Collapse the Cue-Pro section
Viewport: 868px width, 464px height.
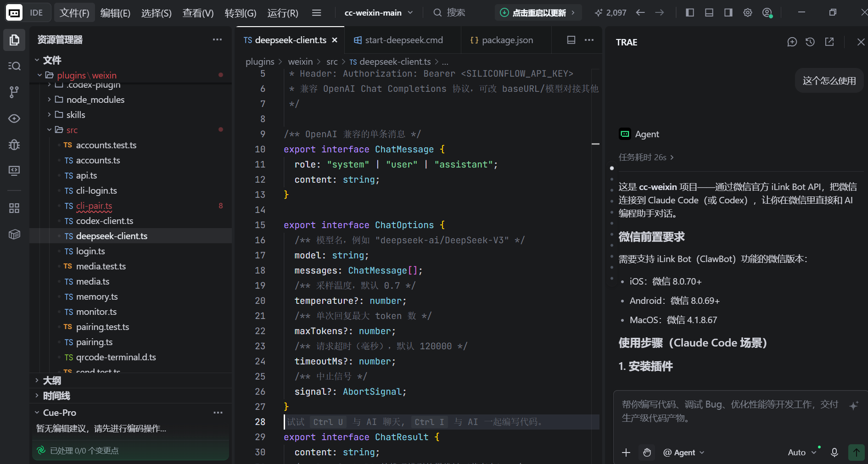click(37, 413)
